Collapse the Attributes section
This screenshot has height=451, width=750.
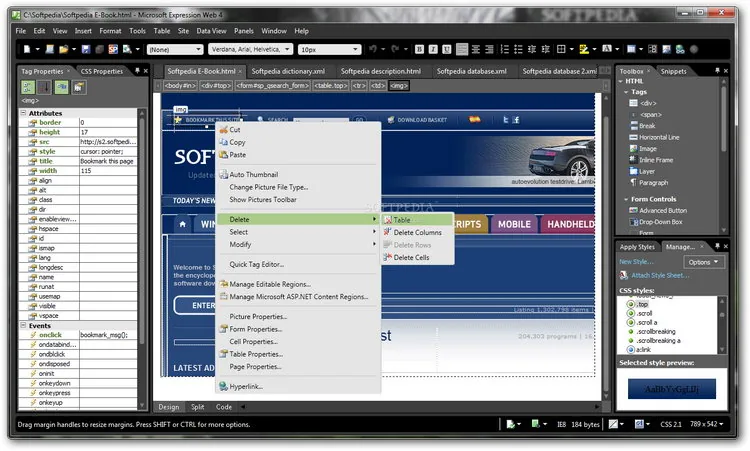click(23, 113)
